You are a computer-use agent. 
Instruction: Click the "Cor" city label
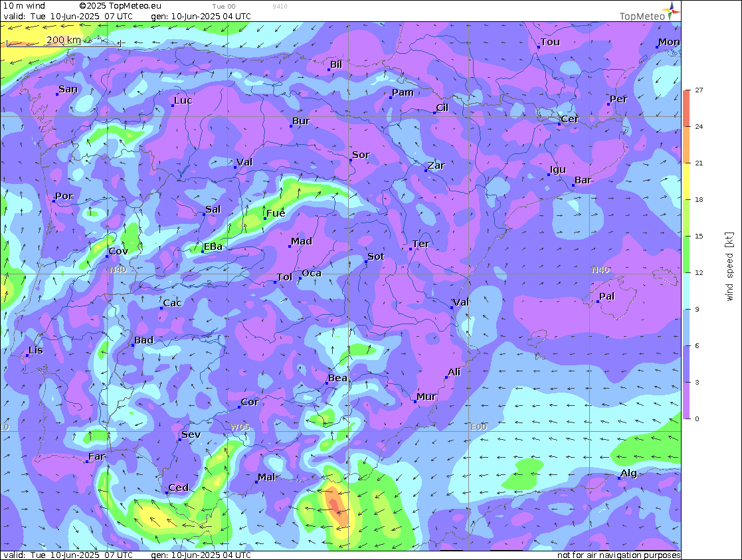click(249, 402)
